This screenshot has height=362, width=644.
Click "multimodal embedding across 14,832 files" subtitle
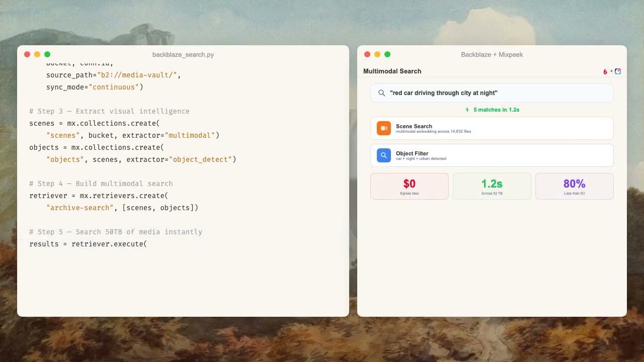(x=434, y=132)
